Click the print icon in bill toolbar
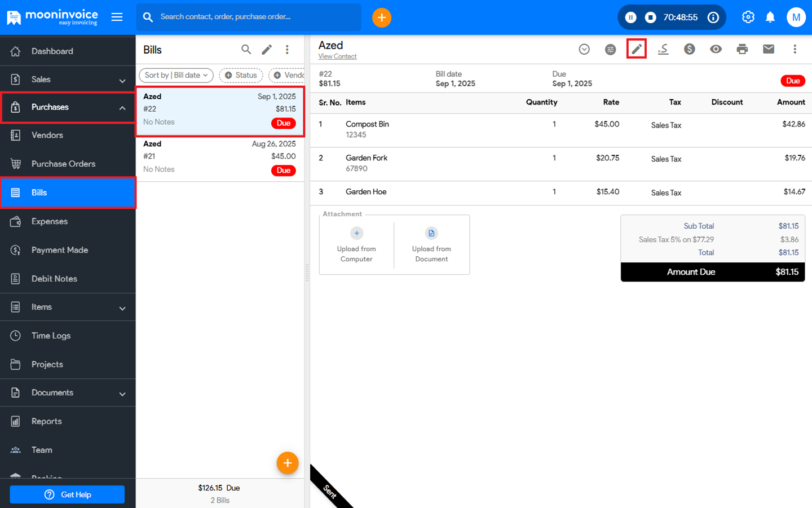Screen dimensions: 812x508 (742, 49)
